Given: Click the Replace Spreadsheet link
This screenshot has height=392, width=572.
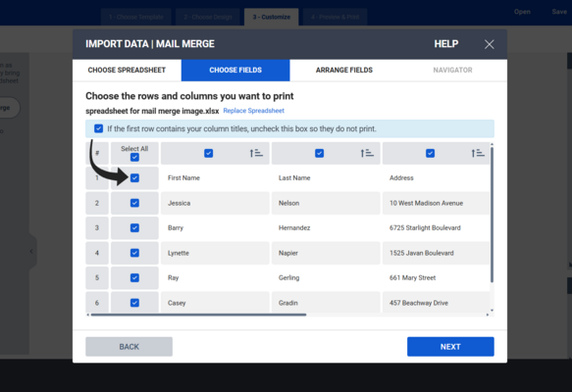Looking at the screenshot, I should [x=253, y=111].
